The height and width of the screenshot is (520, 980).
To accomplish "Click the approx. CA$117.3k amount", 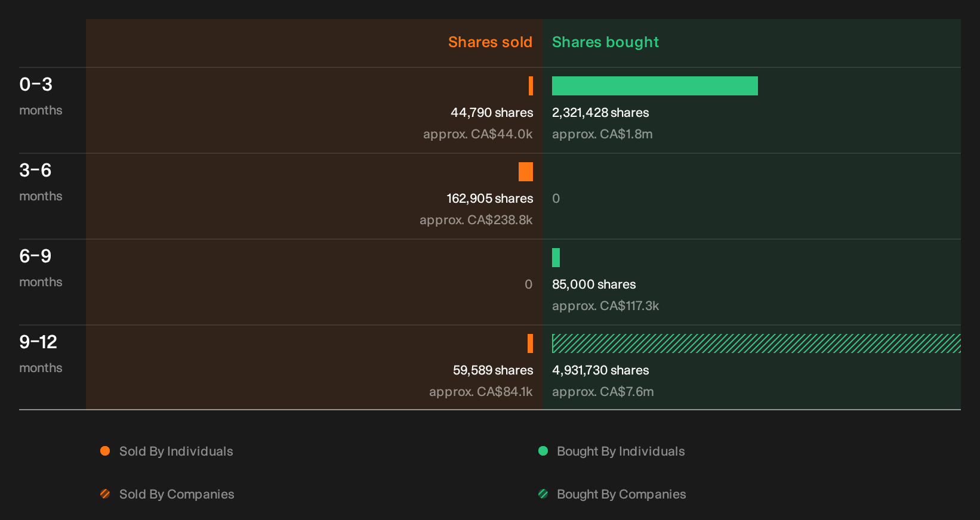I will point(605,306).
